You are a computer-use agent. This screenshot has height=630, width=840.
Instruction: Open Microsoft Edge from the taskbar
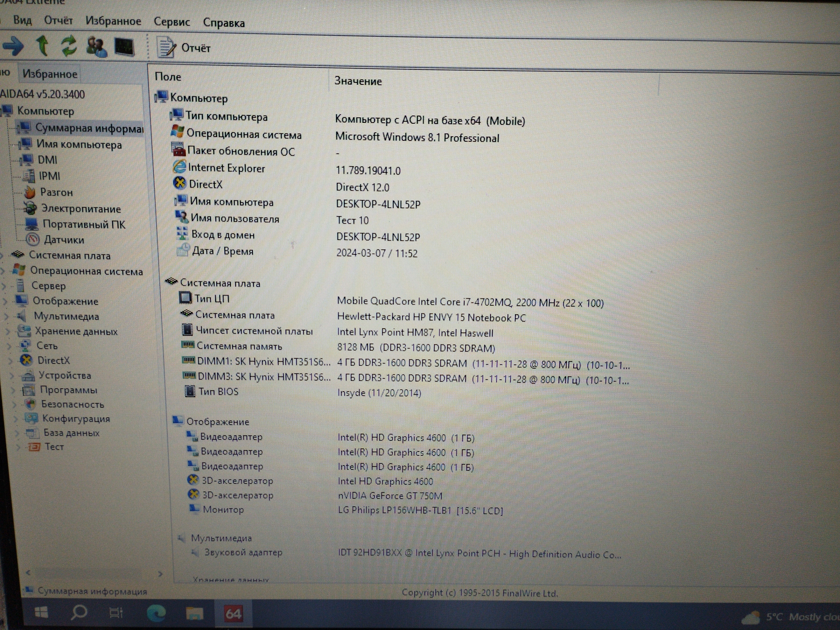156,613
